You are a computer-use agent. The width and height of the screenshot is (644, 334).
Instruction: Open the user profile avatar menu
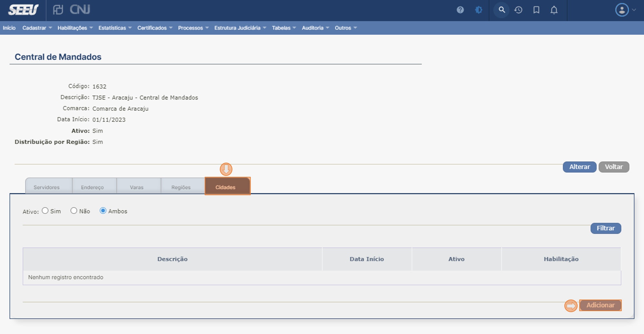(625, 10)
